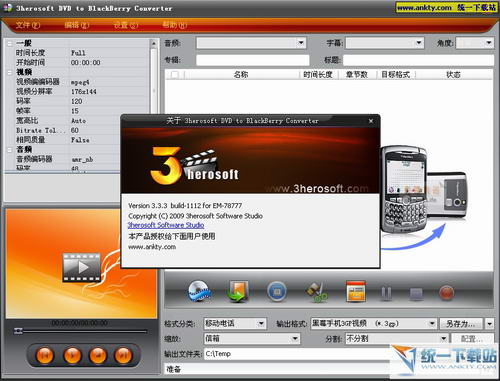The image size is (500, 381).
Task: Click the Bitrate Tol... value 60
Action: click(75, 130)
